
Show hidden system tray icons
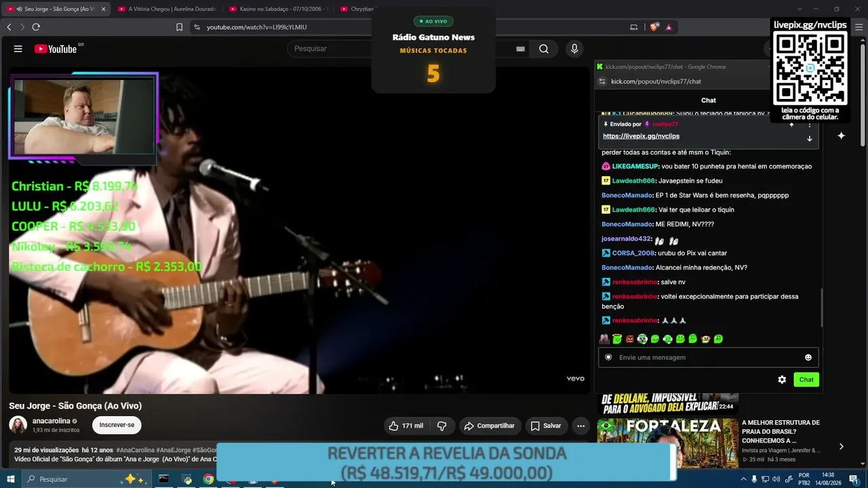743,479
